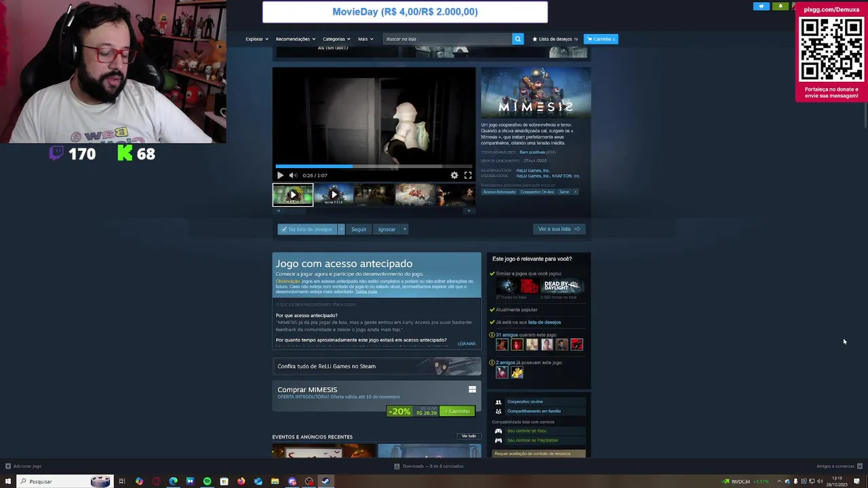Open ReLU Games developer link
Image resolution: width=868 pixels, height=488 pixels.
533,171
